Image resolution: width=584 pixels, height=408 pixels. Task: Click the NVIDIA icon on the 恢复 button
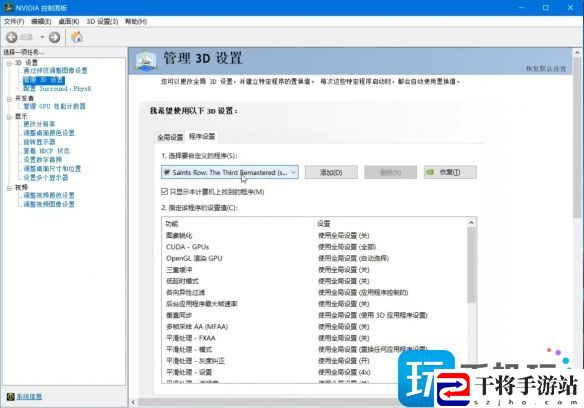(430, 172)
